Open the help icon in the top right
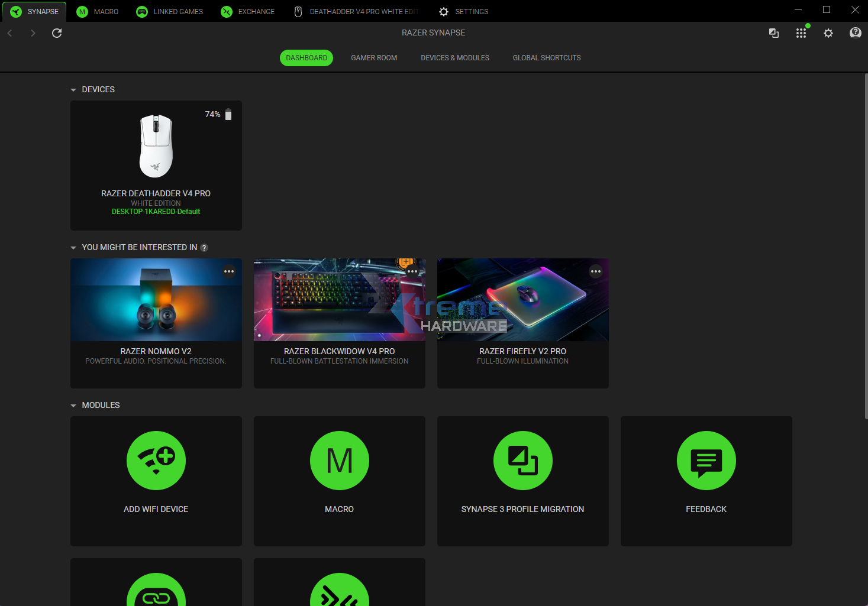868x606 pixels. coord(856,33)
